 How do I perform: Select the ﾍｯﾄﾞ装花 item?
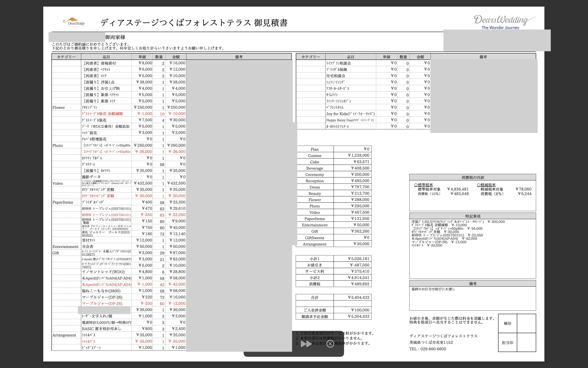pos(89,133)
